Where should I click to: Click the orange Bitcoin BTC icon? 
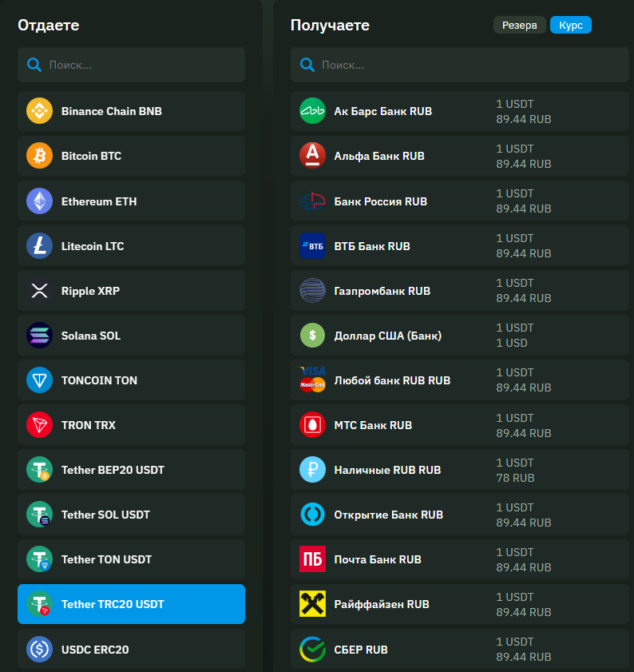point(39,156)
